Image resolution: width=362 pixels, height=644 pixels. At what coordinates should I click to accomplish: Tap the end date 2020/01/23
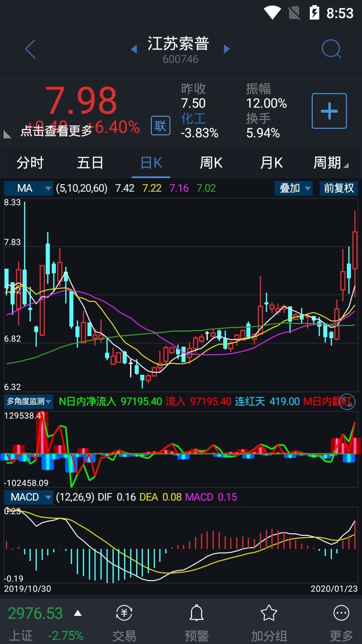334,588
